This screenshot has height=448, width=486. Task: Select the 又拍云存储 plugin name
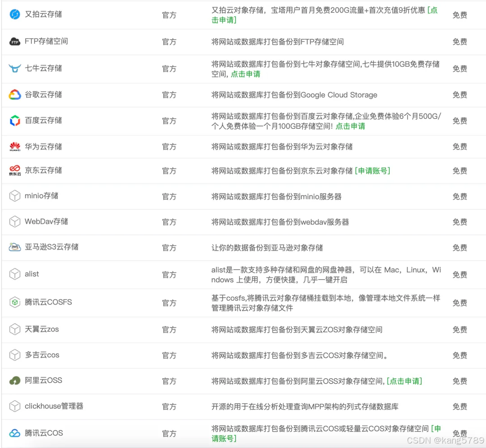coord(43,14)
